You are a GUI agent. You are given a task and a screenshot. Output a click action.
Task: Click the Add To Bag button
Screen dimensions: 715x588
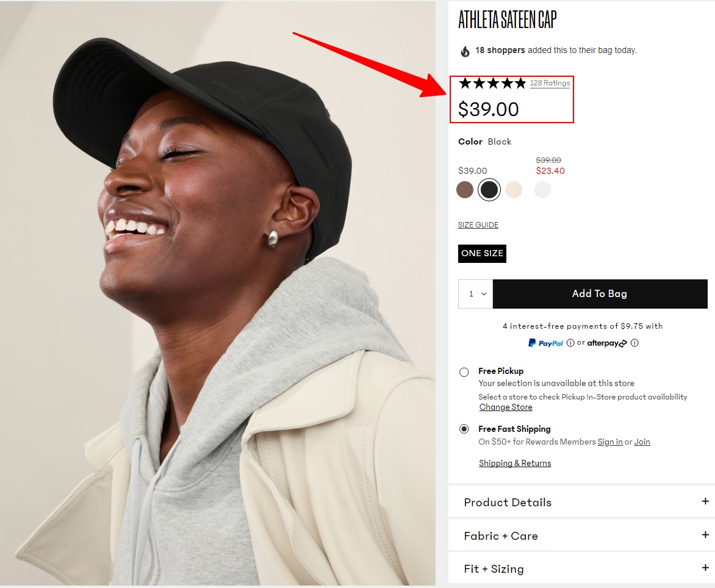(x=600, y=294)
